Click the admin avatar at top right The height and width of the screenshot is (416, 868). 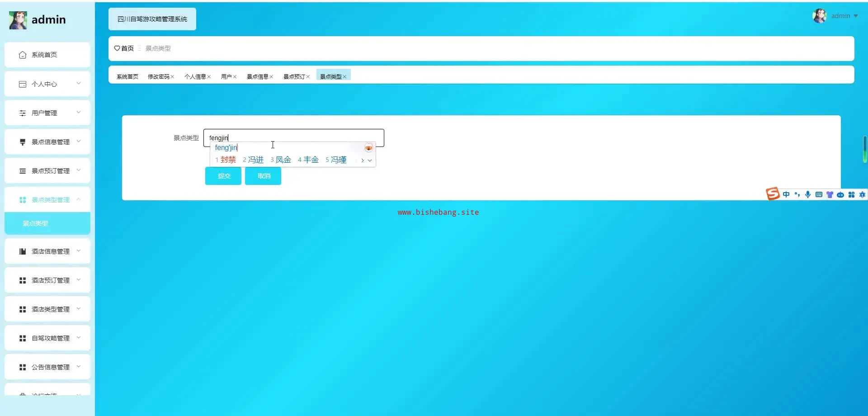(x=820, y=16)
